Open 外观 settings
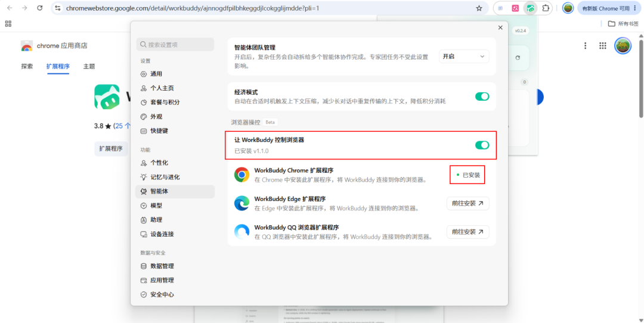The height and width of the screenshot is (323, 644). (175, 117)
